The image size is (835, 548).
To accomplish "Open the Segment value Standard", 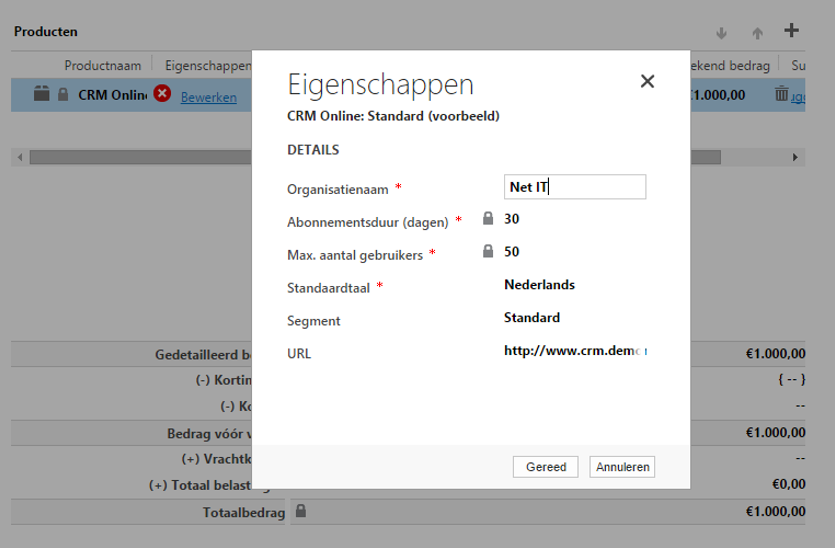I will (531, 318).
